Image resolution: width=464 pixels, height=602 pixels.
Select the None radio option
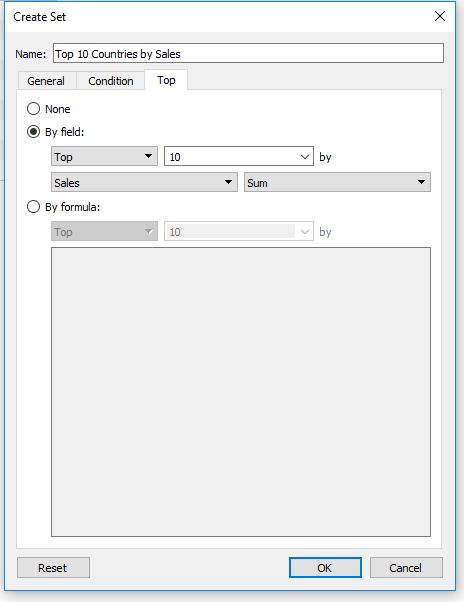(x=33, y=109)
